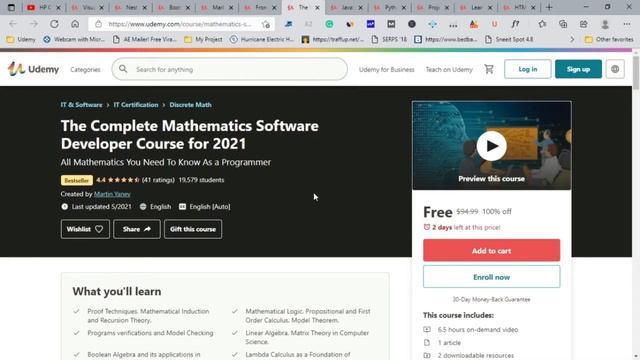
Task: Click the Grammarly extension icon
Action: (x=329, y=24)
